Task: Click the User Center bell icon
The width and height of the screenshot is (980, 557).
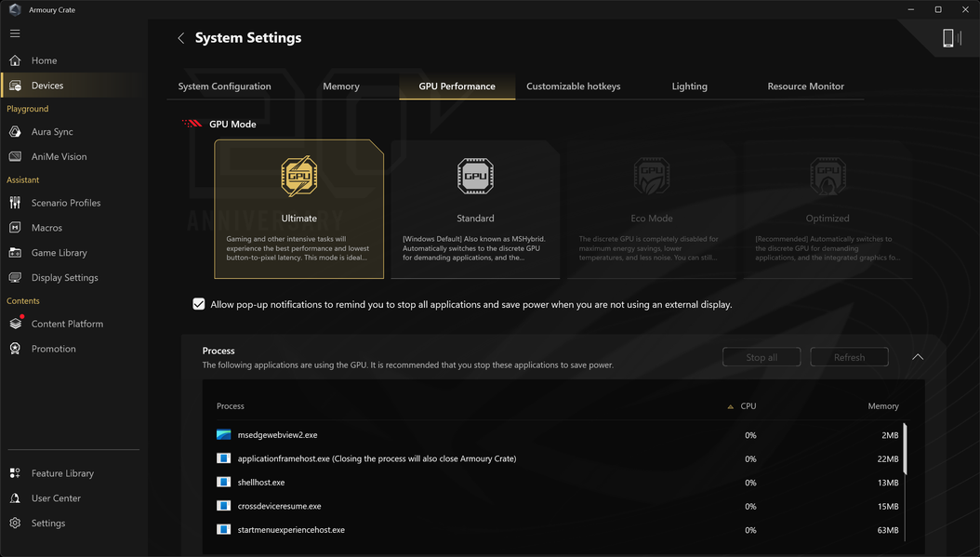Action: click(15, 498)
